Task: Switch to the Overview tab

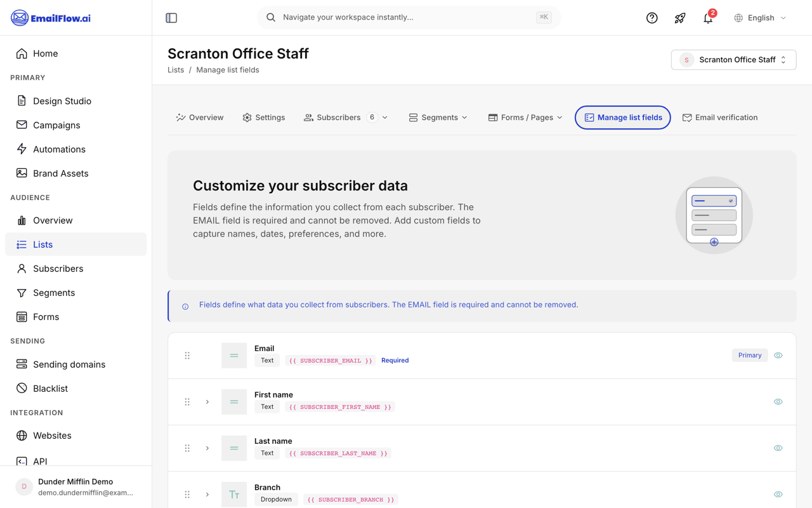Action: coord(200,117)
